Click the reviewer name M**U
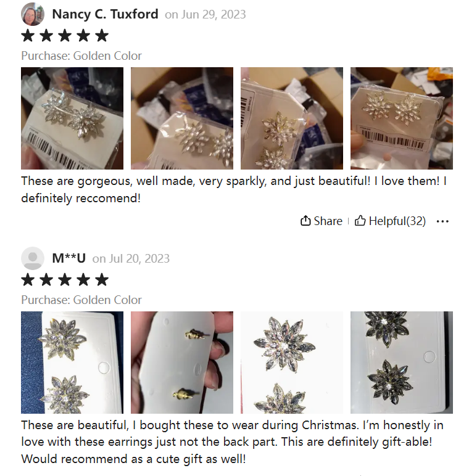Image resolution: width=469 pixels, height=476 pixels. tap(68, 258)
